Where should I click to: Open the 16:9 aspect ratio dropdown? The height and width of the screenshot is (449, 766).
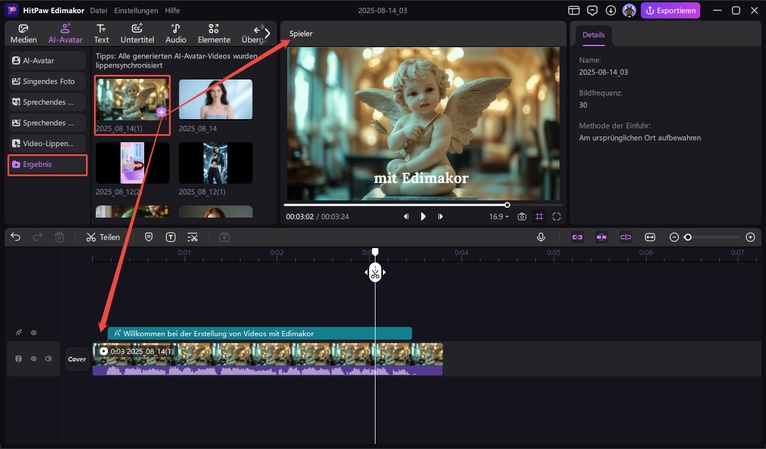click(x=499, y=216)
